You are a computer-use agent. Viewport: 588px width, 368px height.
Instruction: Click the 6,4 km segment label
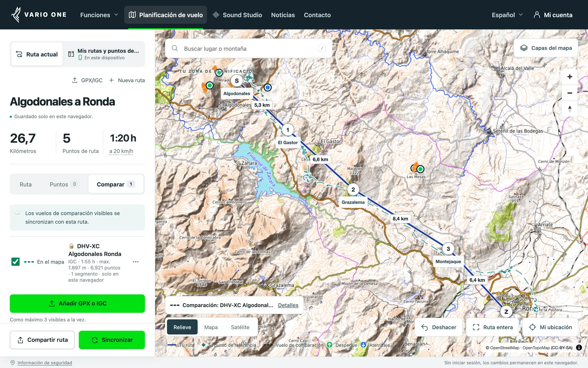click(x=477, y=280)
